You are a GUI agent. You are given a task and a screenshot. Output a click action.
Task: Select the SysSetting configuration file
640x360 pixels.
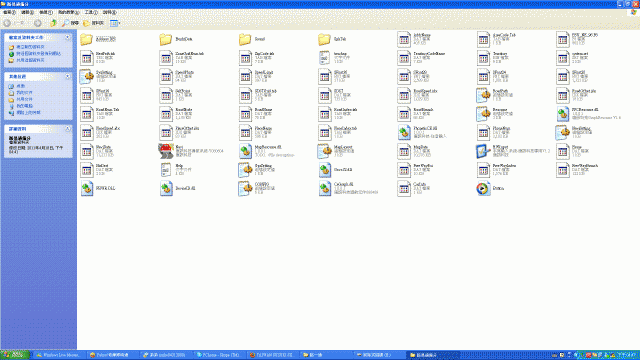[87, 76]
